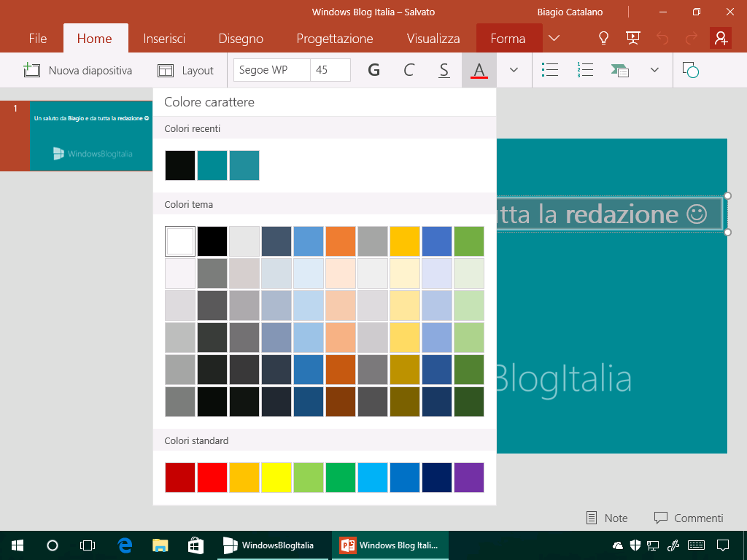Screen dimensions: 747x560
Task: Open Windows Ink Workspace pen icon
Action: [673, 545]
